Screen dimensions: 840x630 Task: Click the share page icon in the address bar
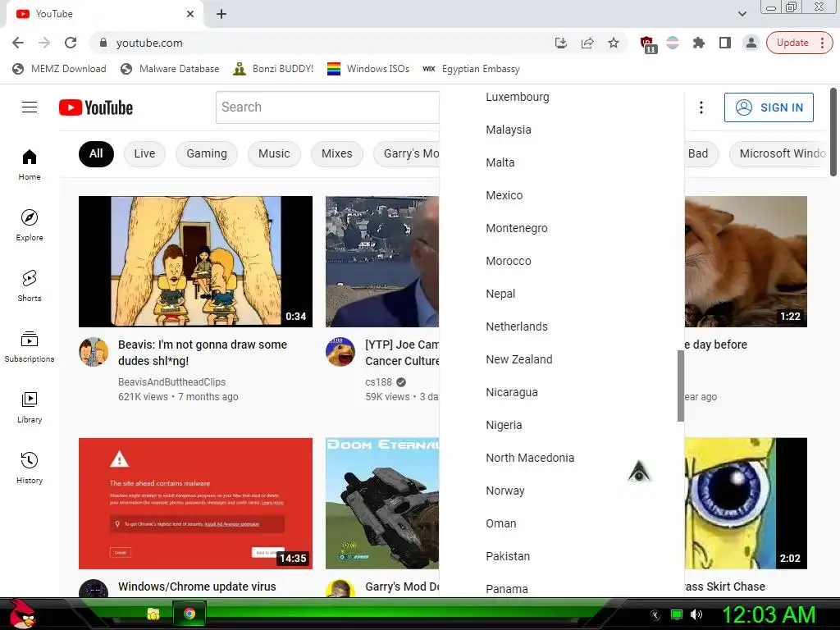coord(587,43)
